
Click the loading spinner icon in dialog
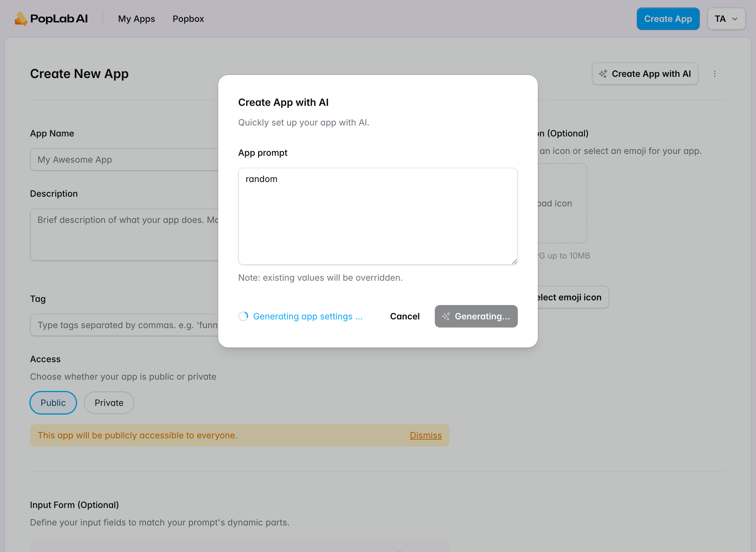click(x=243, y=316)
